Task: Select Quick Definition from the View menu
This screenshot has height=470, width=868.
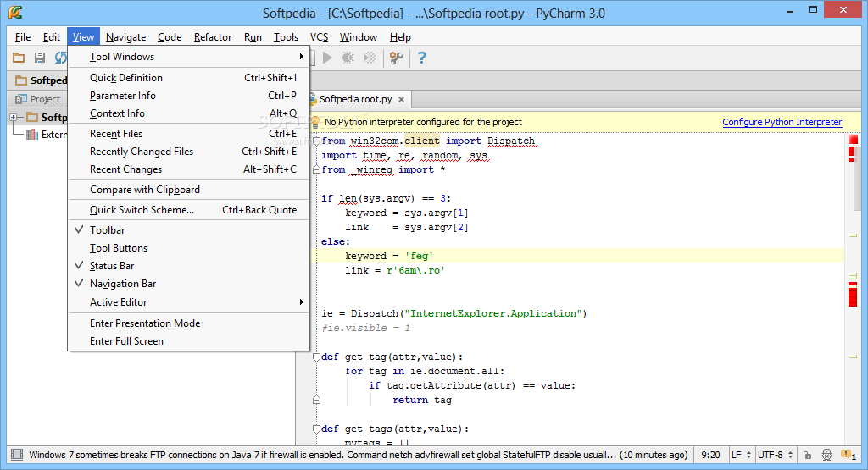Action: [189, 78]
